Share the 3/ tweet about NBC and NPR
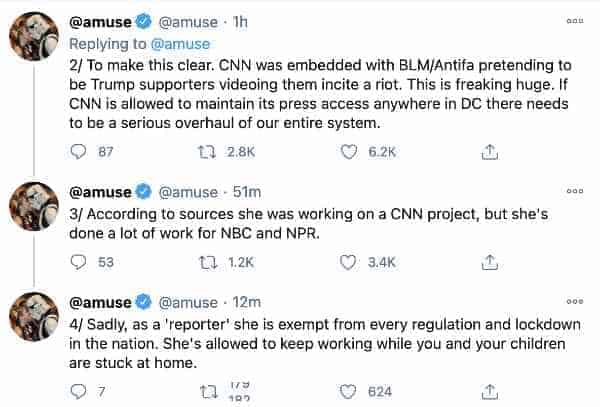Screen dimensions: 600x407 (489, 262)
